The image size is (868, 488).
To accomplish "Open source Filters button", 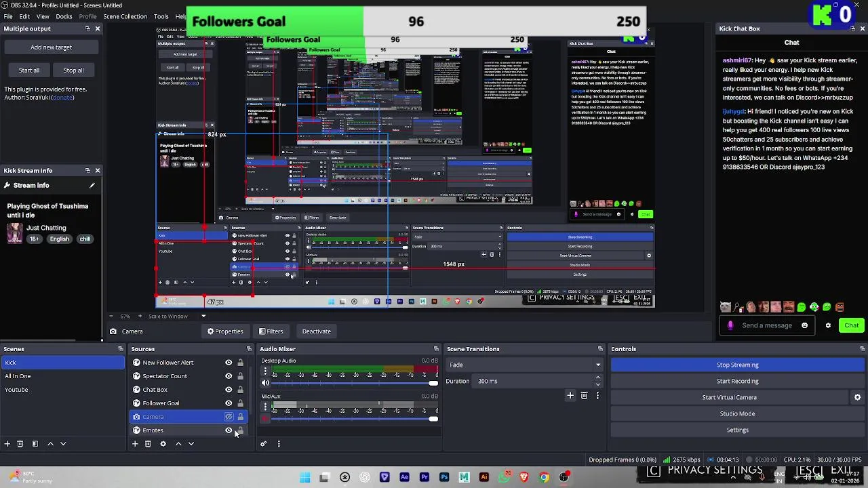I will [271, 331].
